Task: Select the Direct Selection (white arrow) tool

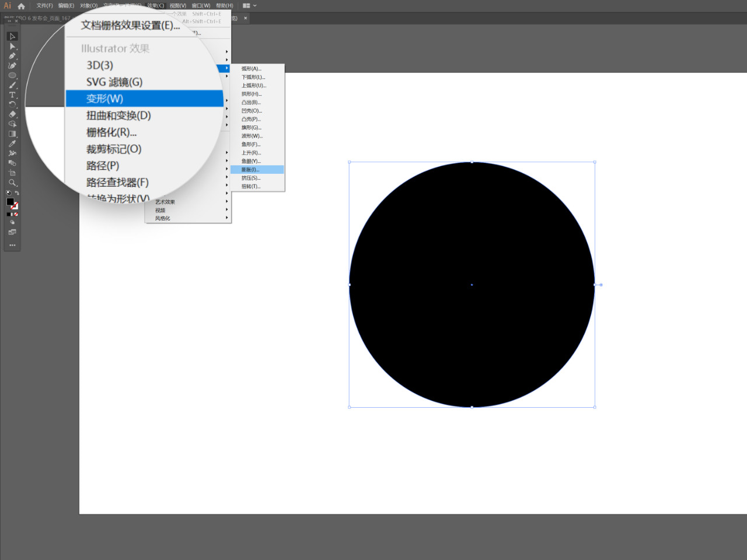Action: tap(12, 46)
